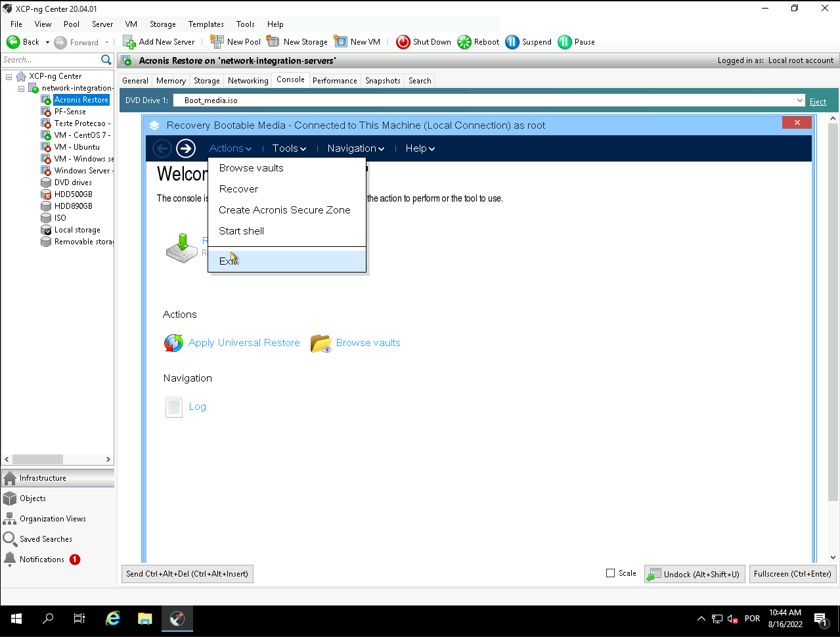Click the New Pool toolbar icon

point(217,41)
